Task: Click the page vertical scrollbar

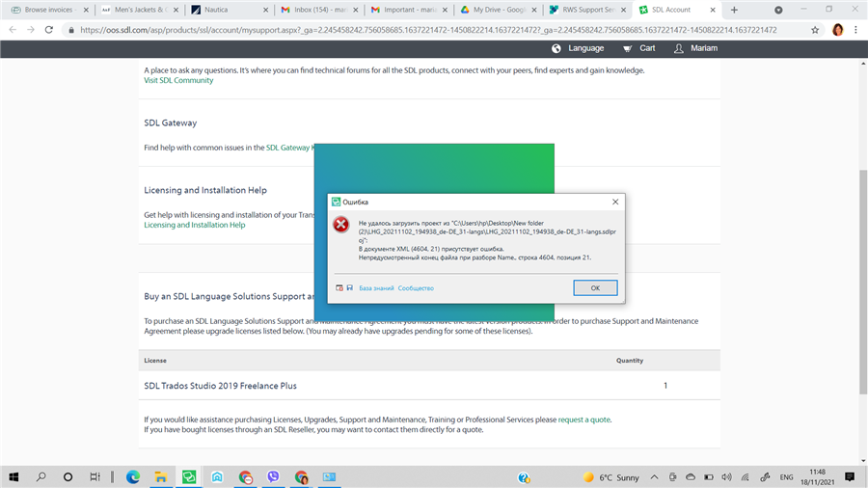Action: click(863, 283)
